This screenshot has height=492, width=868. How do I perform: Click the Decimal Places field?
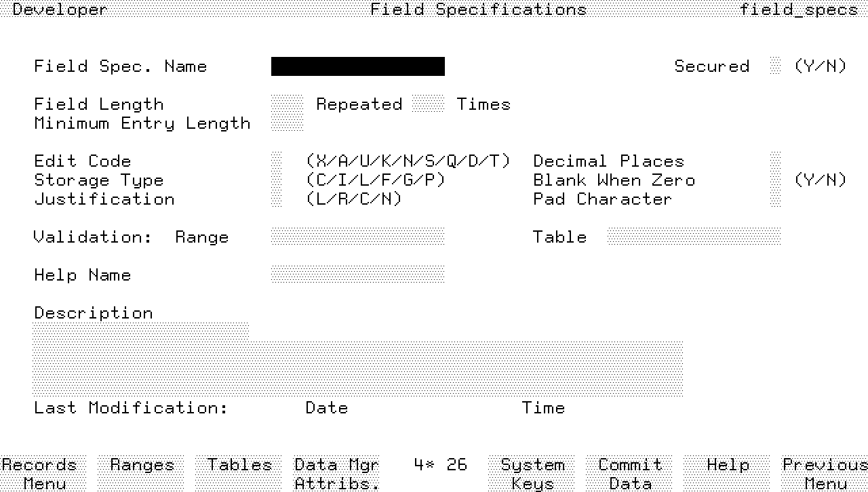[776, 161]
